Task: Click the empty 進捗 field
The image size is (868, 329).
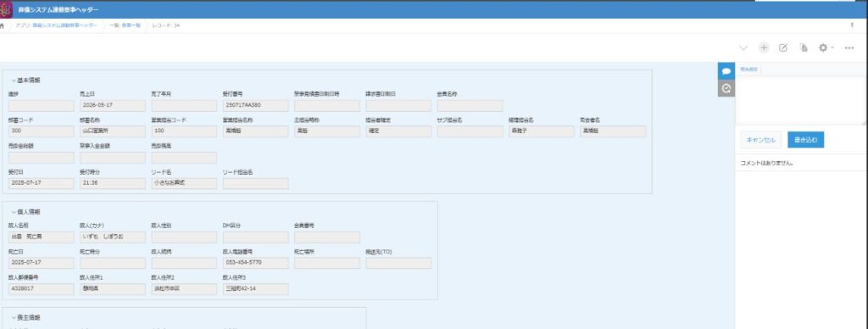Action: point(41,106)
